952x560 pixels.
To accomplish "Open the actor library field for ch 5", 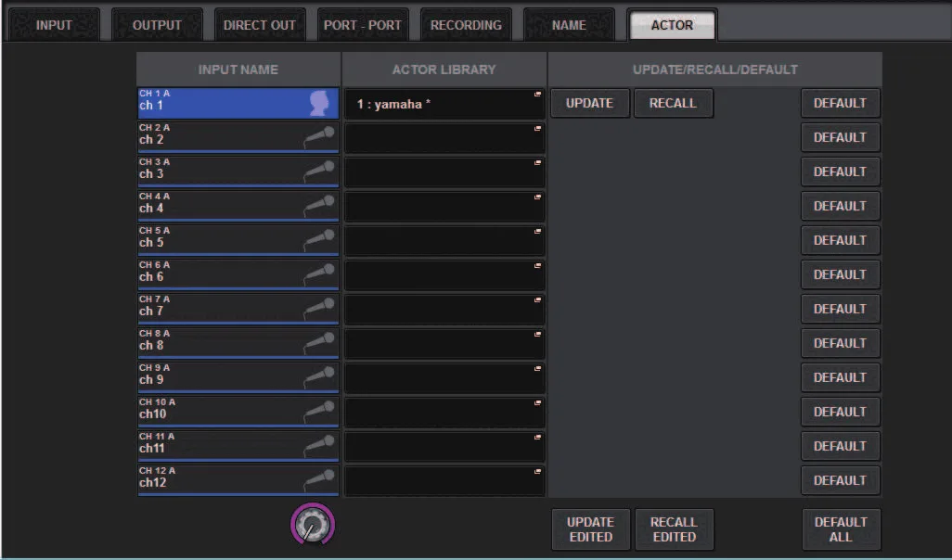I will point(444,241).
